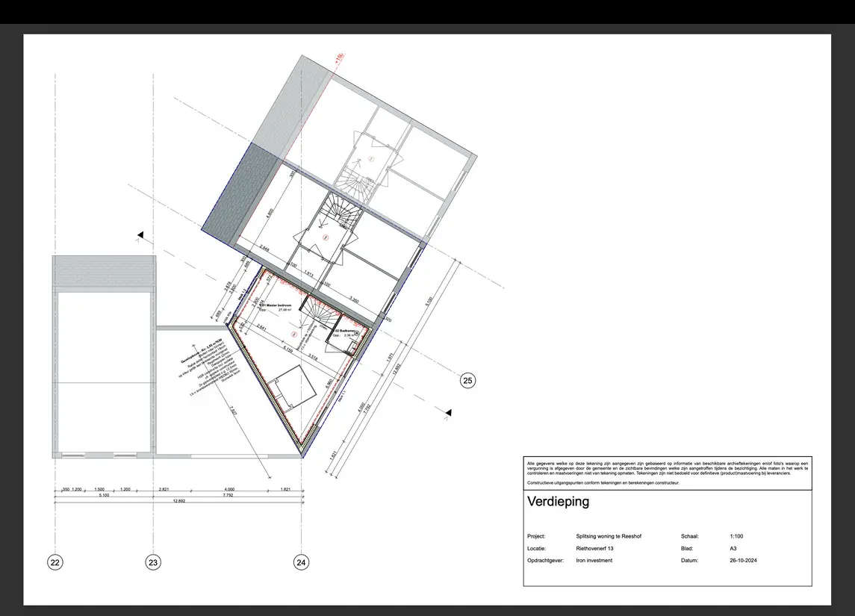Click the left-pointing section arrow marker

click(x=139, y=234)
